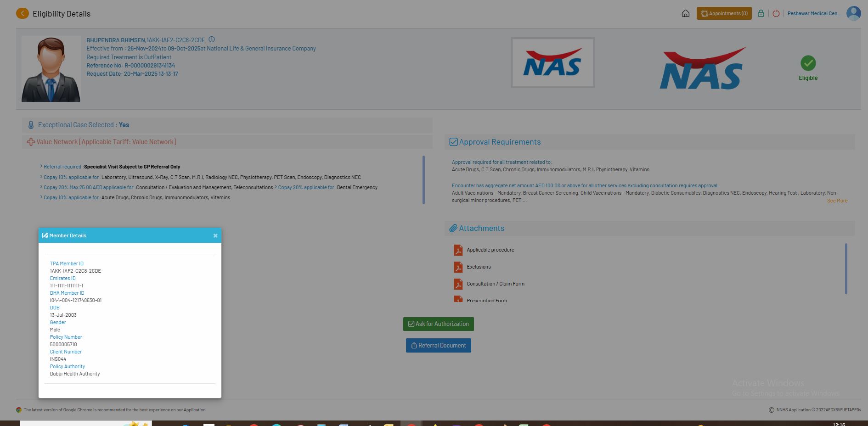Open the Home page icon
Screen dimensions: 868x426
click(x=686, y=13)
